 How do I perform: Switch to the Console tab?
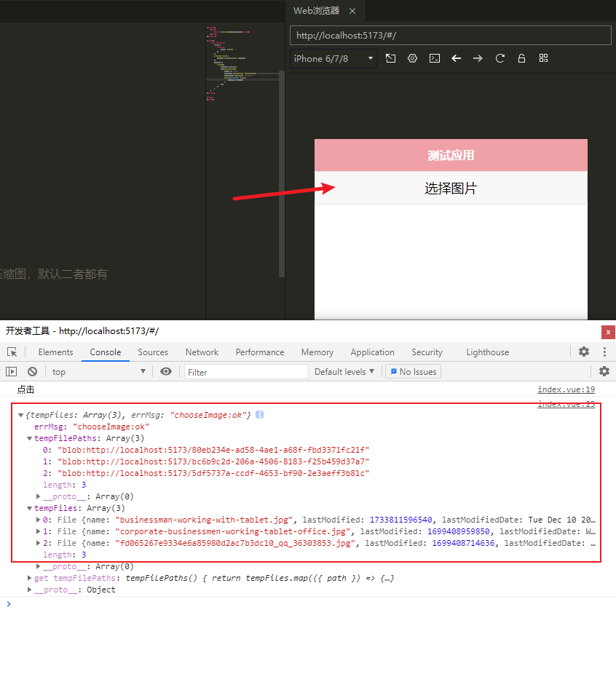point(106,352)
